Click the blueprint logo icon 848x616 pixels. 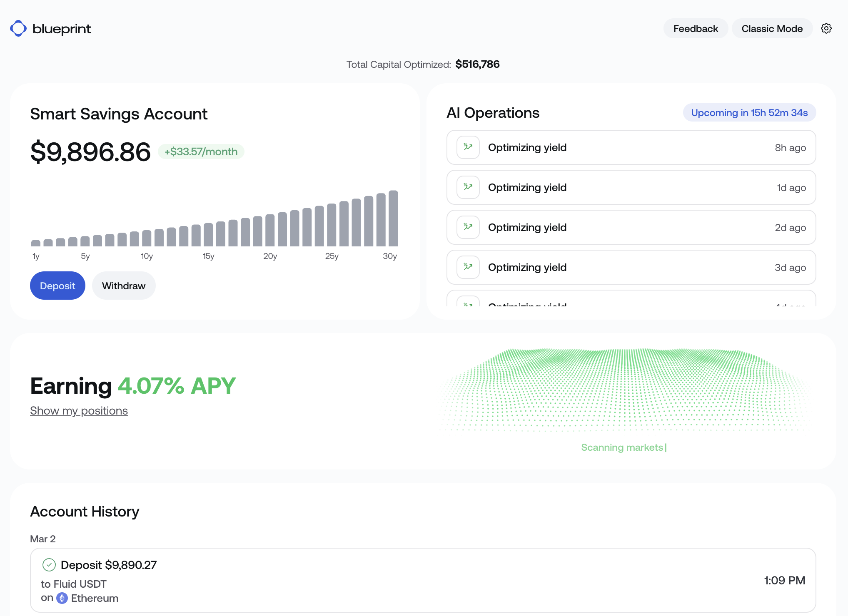tap(18, 28)
